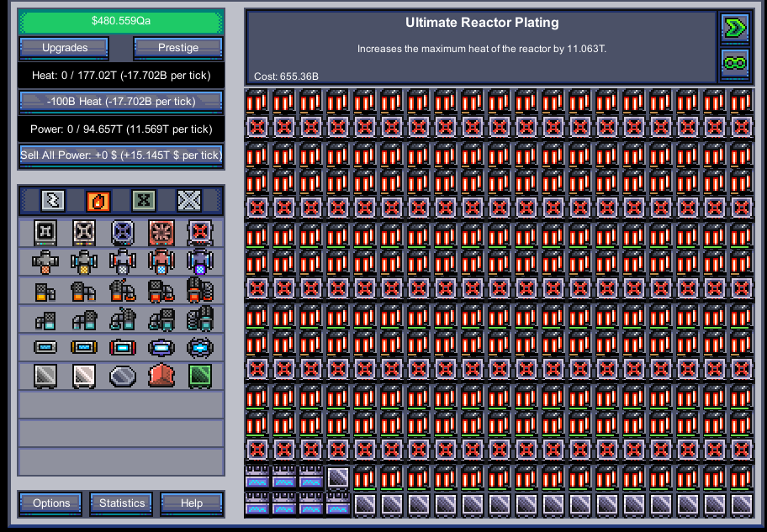
Task: Click the Ultimate Reactor Plating title
Action: [x=482, y=23]
